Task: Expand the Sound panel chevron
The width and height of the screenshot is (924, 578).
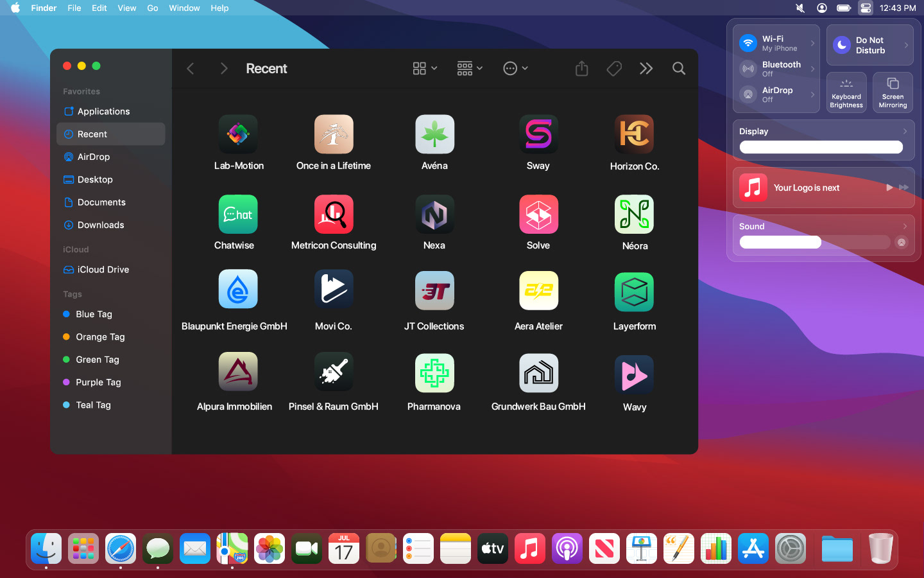Action: click(x=905, y=226)
